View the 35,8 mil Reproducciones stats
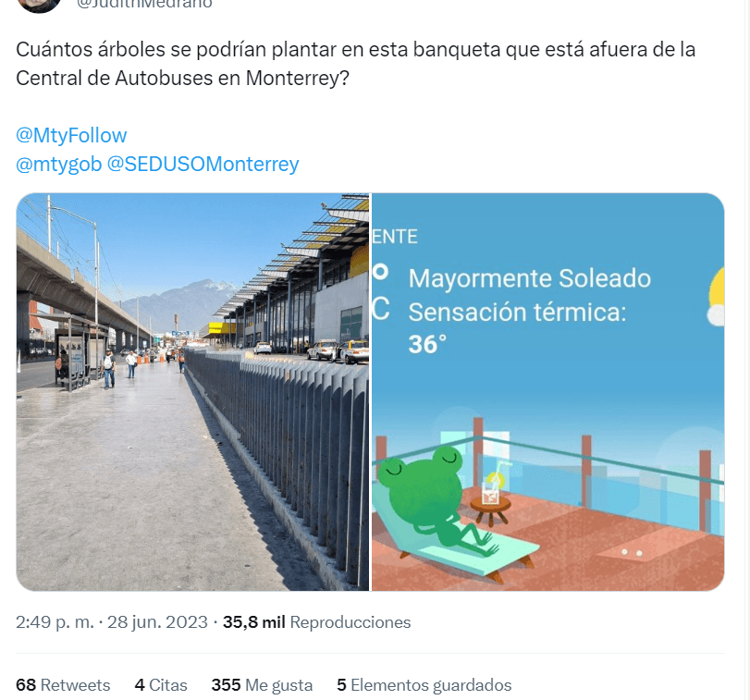This screenshot has width=750, height=700. tap(316, 622)
